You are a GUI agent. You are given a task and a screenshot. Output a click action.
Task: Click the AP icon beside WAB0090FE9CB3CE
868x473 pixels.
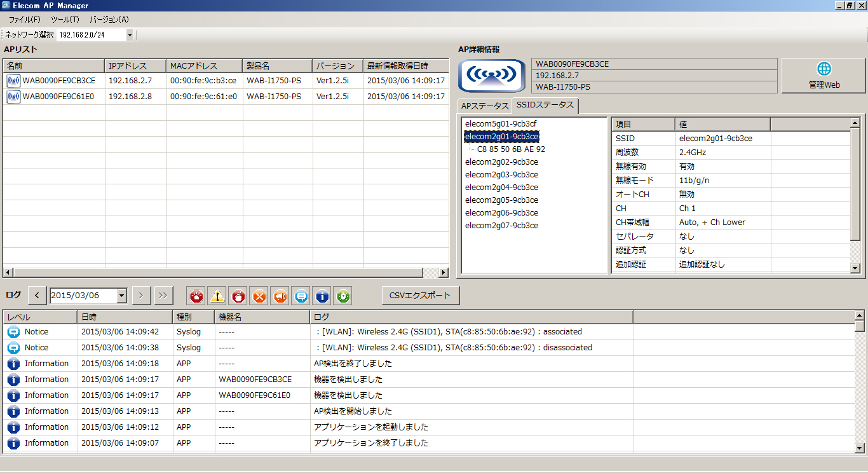(x=13, y=81)
